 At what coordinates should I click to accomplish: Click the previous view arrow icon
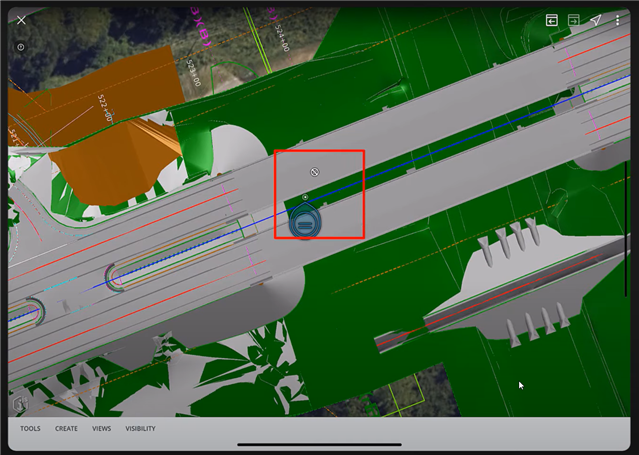click(x=551, y=20)
